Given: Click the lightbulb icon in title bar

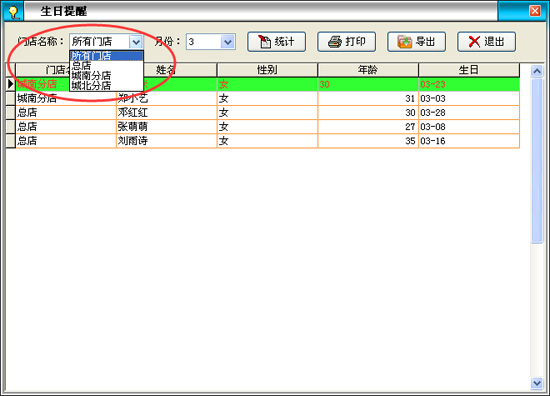Looking at the screenshot, I should coord(13,12).
